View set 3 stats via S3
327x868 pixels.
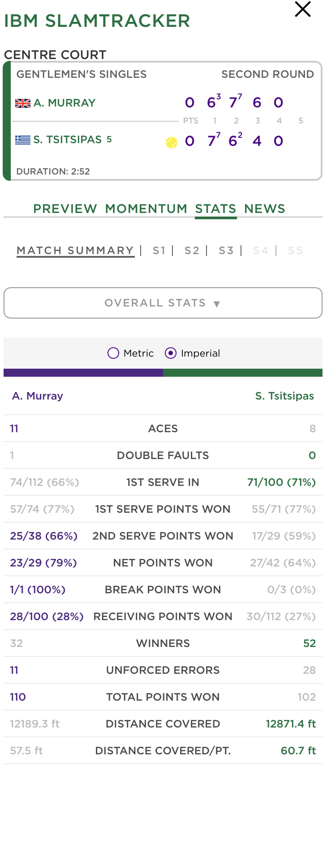pos(226,251)
